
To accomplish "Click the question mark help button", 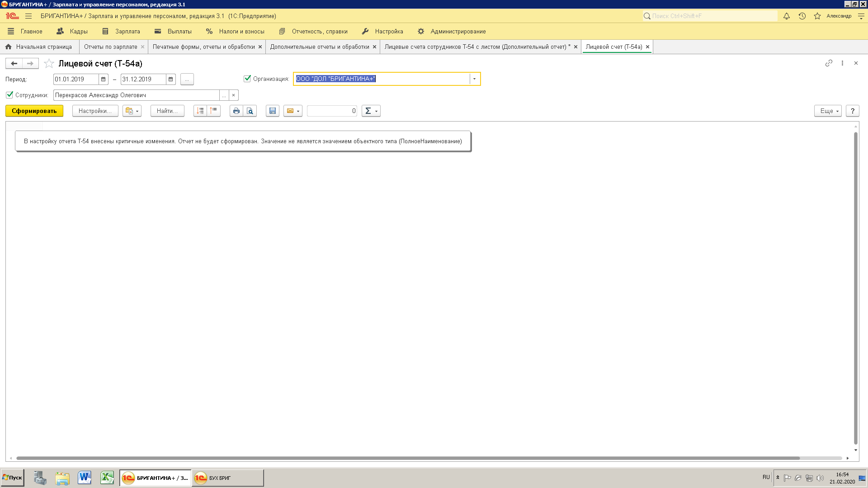I will pyautogui.click(x=853, y=111).
